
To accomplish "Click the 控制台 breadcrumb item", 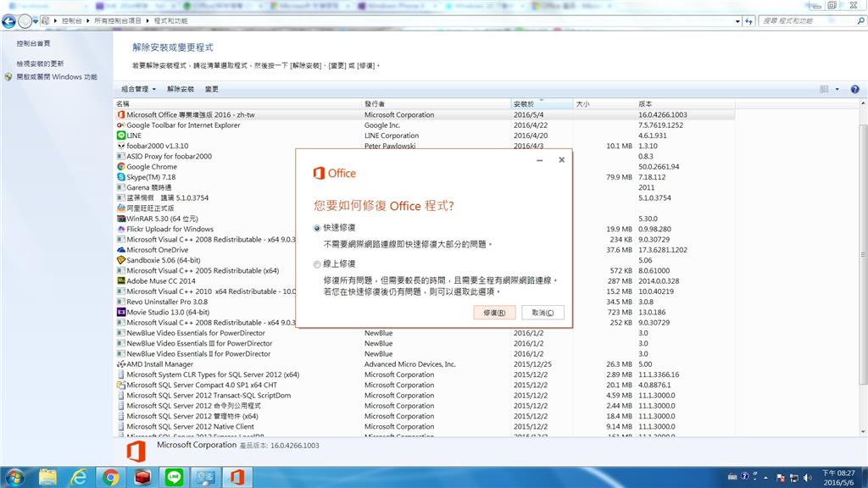I will 72,21.
